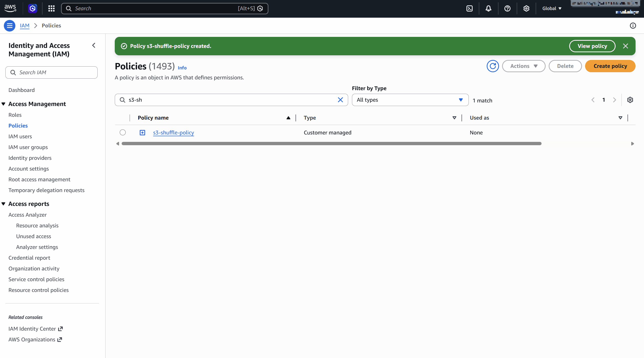644x358 pixels.
Task: Open Temporary delegation requests
Action: point(46,190)
